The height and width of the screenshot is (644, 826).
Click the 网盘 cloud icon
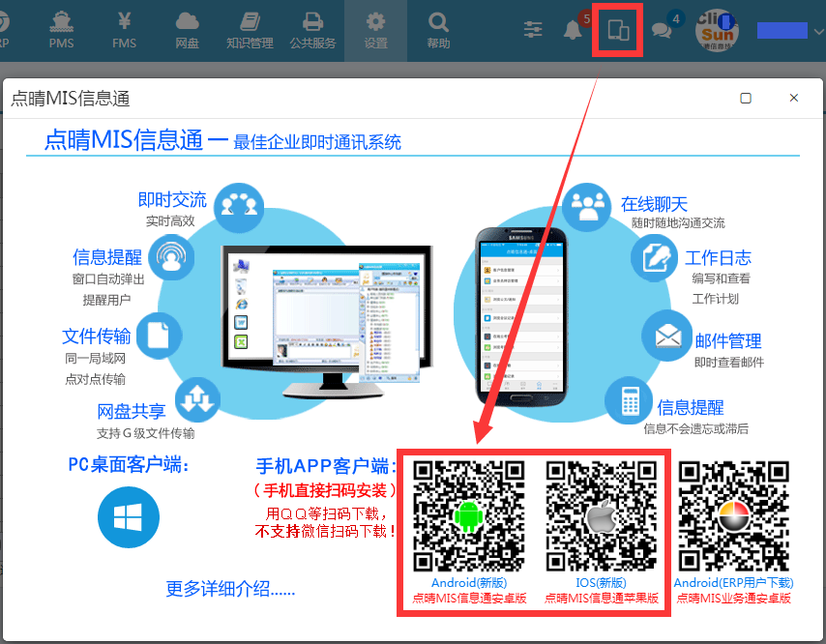[x=187, y=30]
